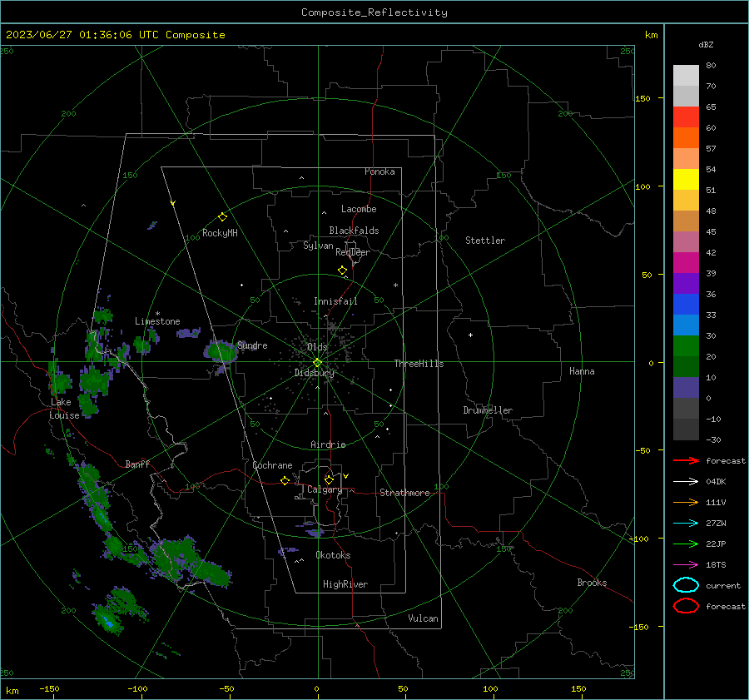This screenshot has height=700, width=749.
Task: Click the radar center diamond near Didsbury
Action: click(x=317, y=363)
